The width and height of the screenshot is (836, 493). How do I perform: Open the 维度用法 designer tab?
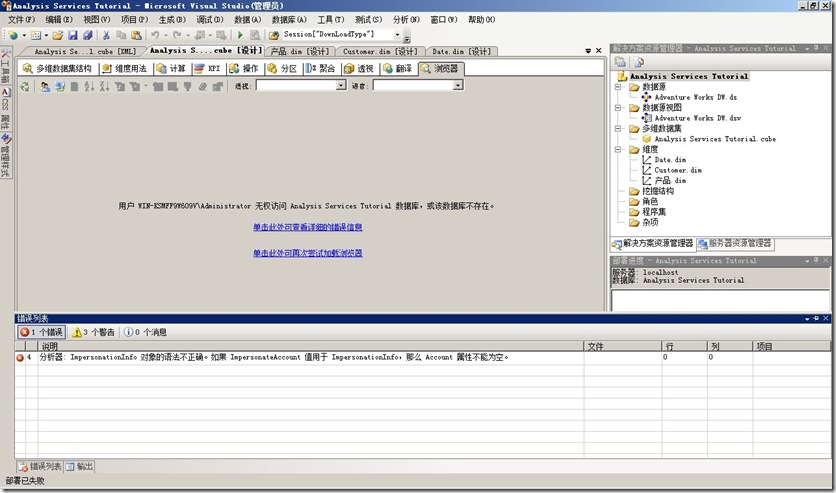(x=125, y=68)
